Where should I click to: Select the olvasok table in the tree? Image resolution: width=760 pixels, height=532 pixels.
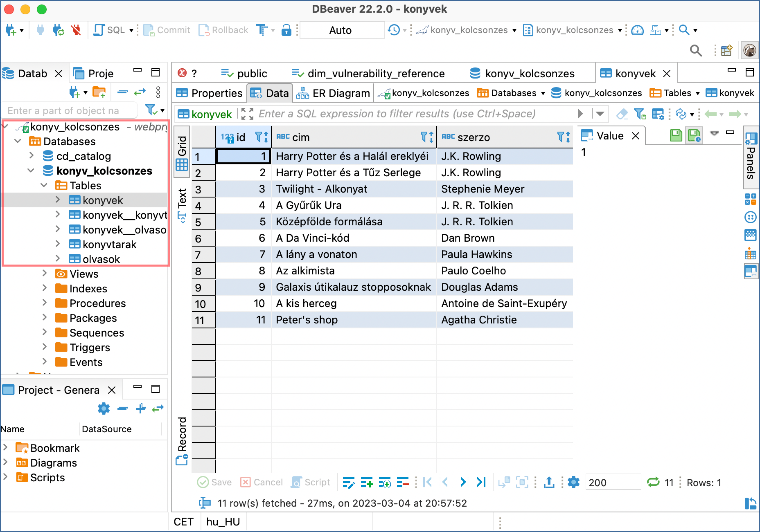coord(101,259)
